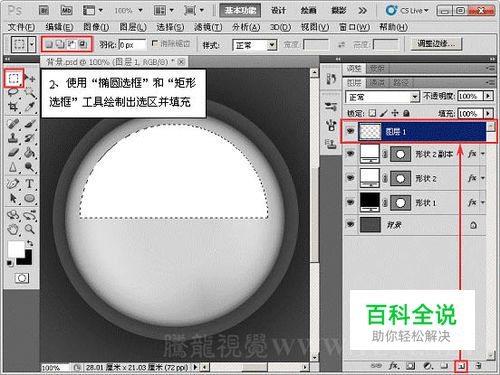Image resolution: width=500 pixels, height=375 pixels.
Task: Click the 基本功能 workspace button
Action: [240, 10]
